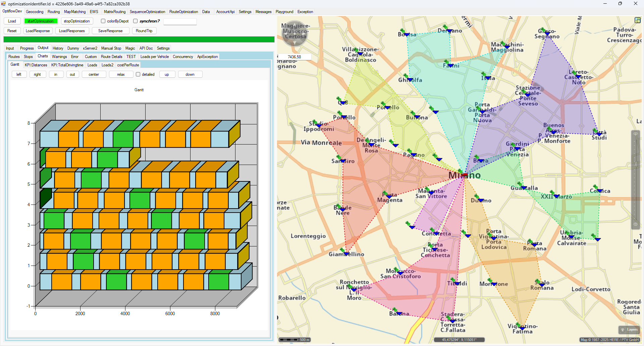Click the SaveResponse button

[x=110, y=31]
